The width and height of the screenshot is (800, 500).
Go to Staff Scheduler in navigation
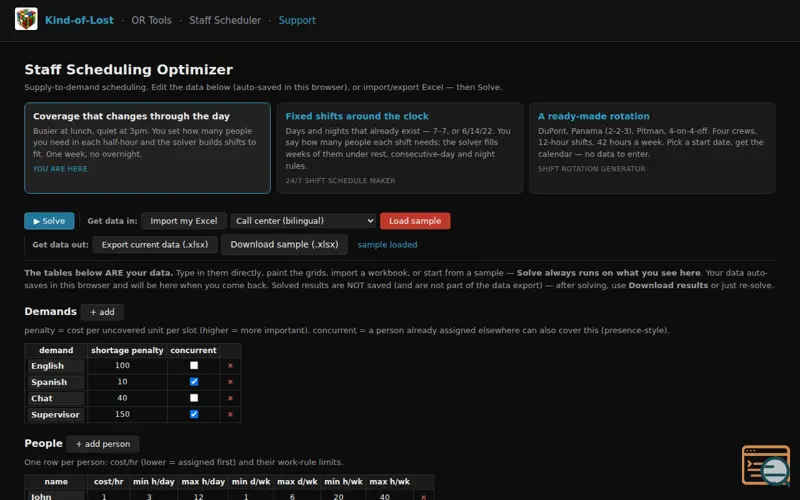(225, 20)
